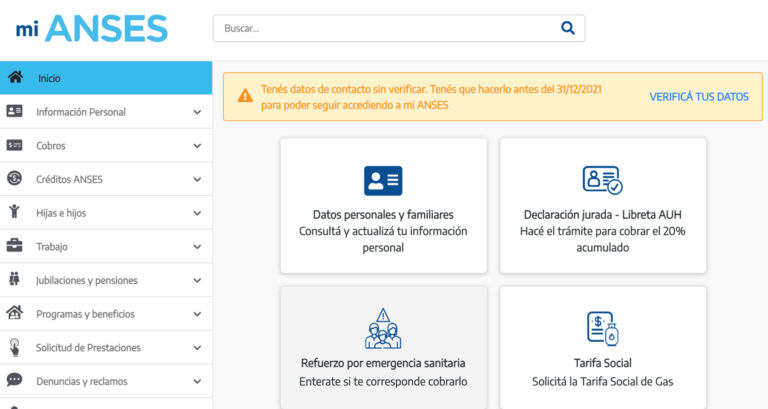Click the Inicio home icon

point(15,77)
